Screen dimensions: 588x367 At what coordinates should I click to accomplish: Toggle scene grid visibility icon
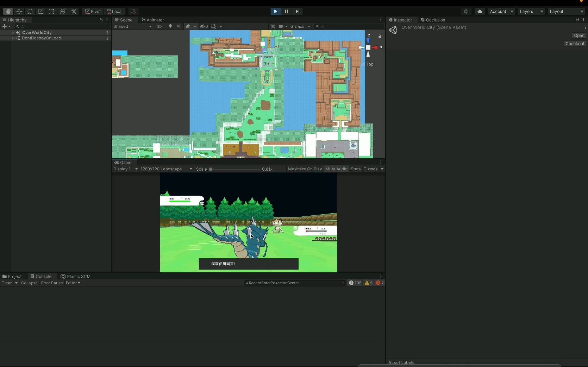(x=213, y=26)
